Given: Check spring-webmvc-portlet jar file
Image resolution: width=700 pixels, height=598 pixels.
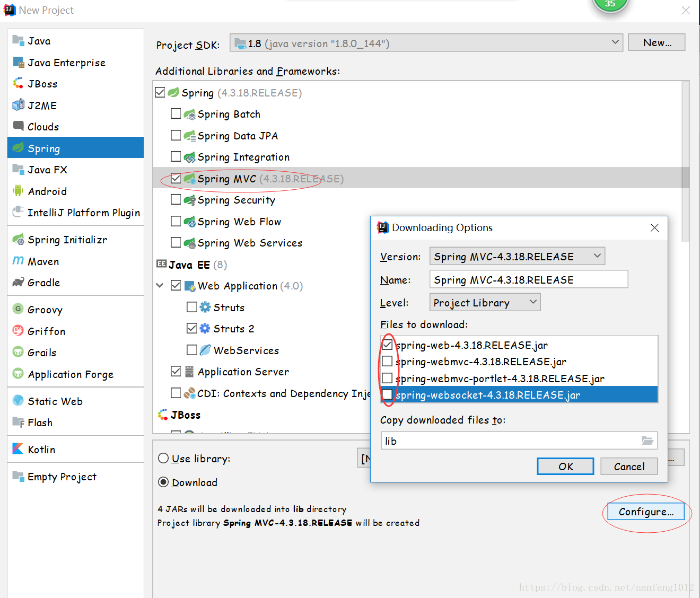Looking at the screenshot, I should point(387,378).
